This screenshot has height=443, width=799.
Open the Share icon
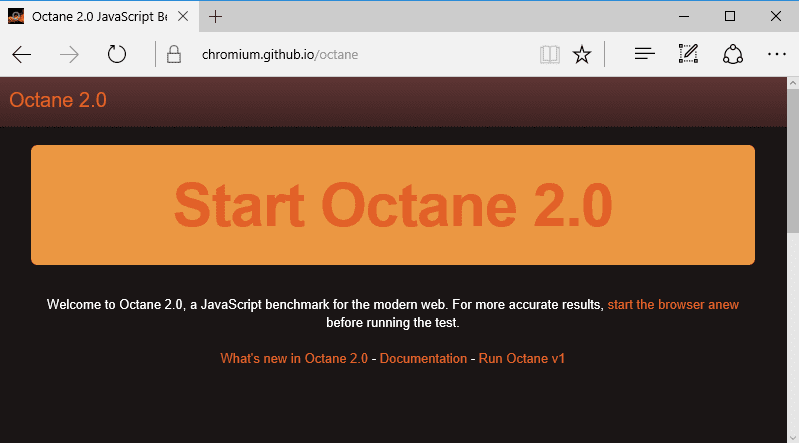coord(733,54)
